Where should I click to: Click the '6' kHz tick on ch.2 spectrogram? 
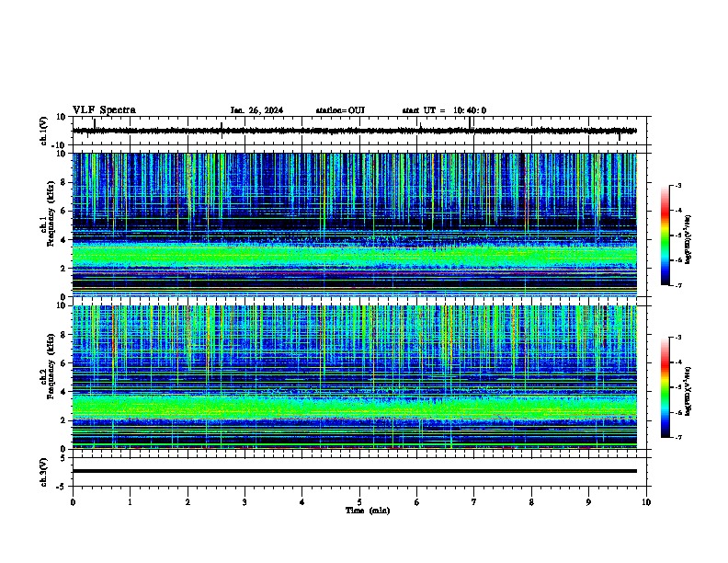(64, 362)
